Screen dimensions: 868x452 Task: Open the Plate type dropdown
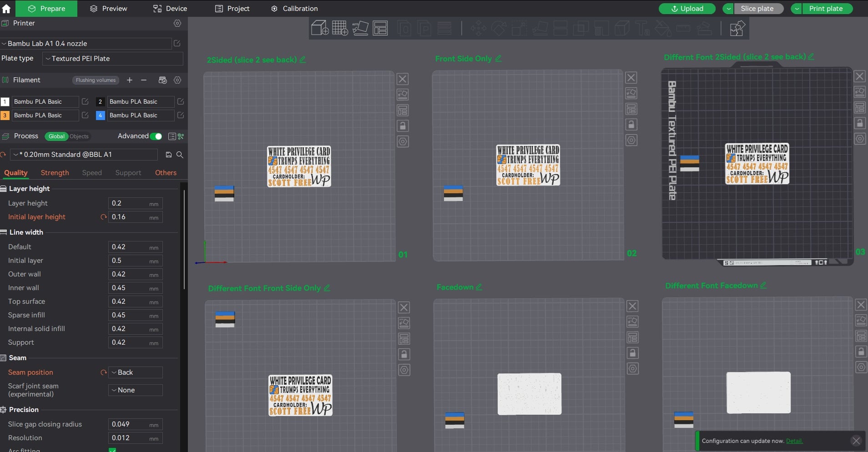coord(113,59)
